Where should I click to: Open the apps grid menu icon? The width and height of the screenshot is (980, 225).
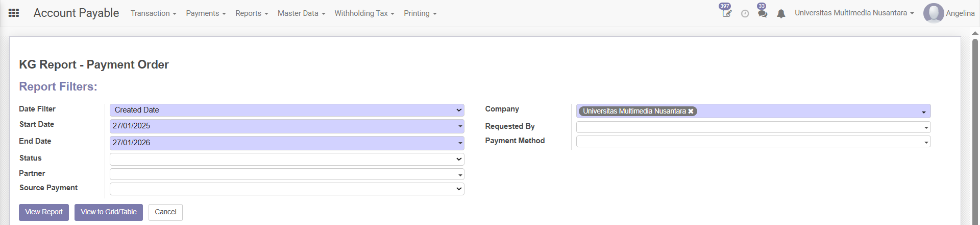[x=14, y=13]
